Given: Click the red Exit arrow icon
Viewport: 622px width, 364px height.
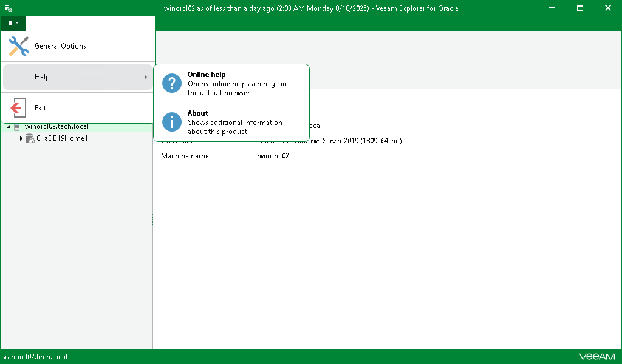Looking at the screenshot, I should click(x=18, y=107).
